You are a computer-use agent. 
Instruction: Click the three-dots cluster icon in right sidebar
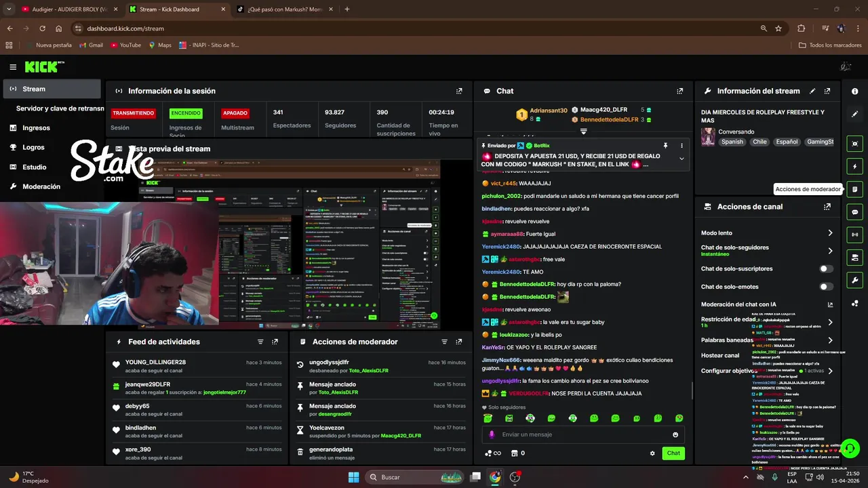[x=855, y=303]
